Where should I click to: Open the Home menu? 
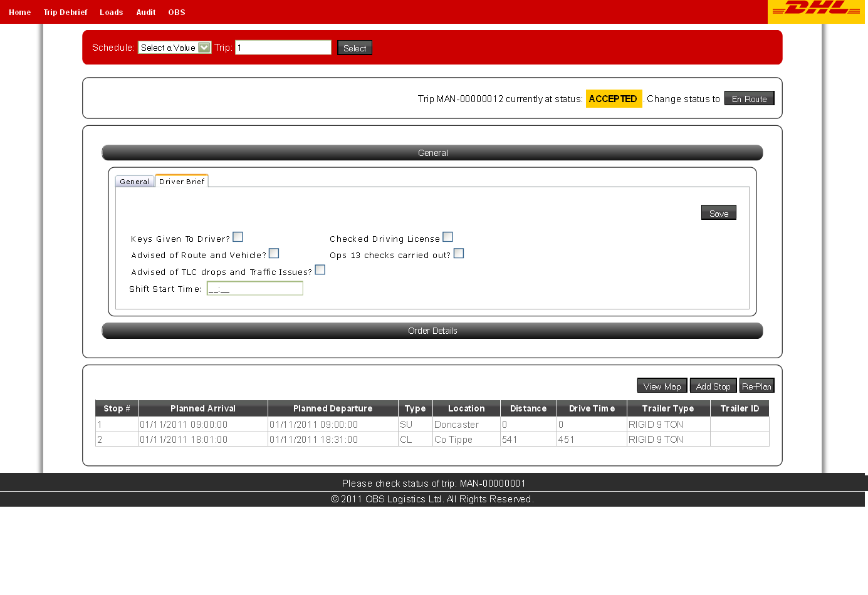20,12
